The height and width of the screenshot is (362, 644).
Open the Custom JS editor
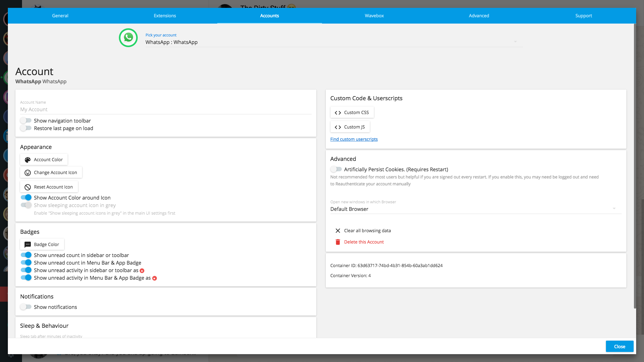tap(350, 127)
